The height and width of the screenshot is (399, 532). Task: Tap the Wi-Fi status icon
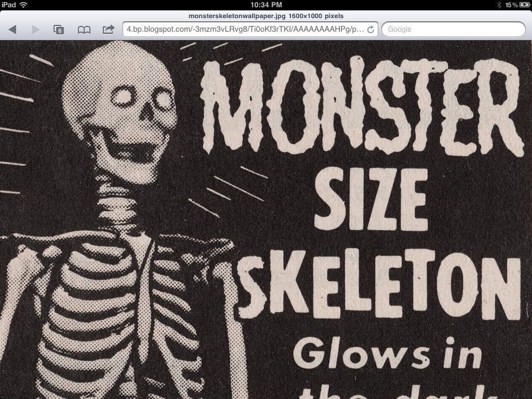pos(23,5)
